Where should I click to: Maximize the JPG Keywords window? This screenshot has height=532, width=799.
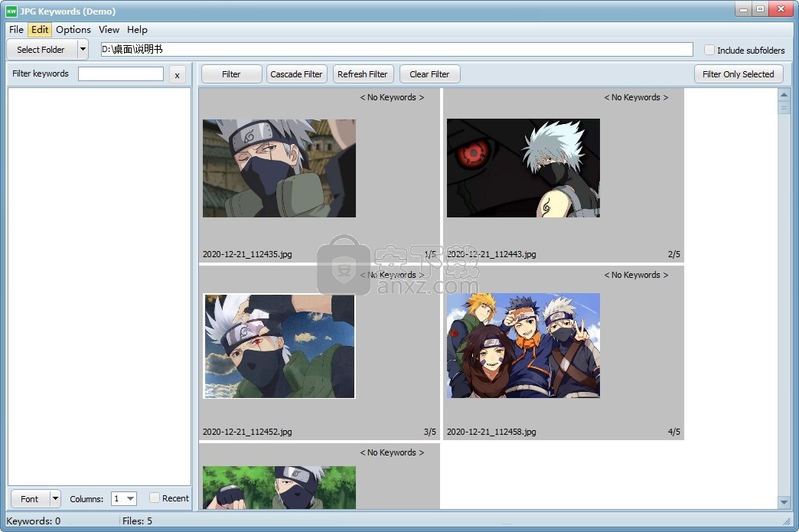coord(760,9)
